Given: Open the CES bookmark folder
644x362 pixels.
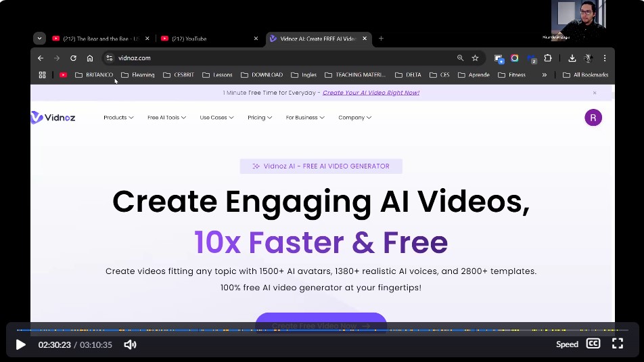Looking at the screenshot, I should pyautogui.click(x=440, y=75).
